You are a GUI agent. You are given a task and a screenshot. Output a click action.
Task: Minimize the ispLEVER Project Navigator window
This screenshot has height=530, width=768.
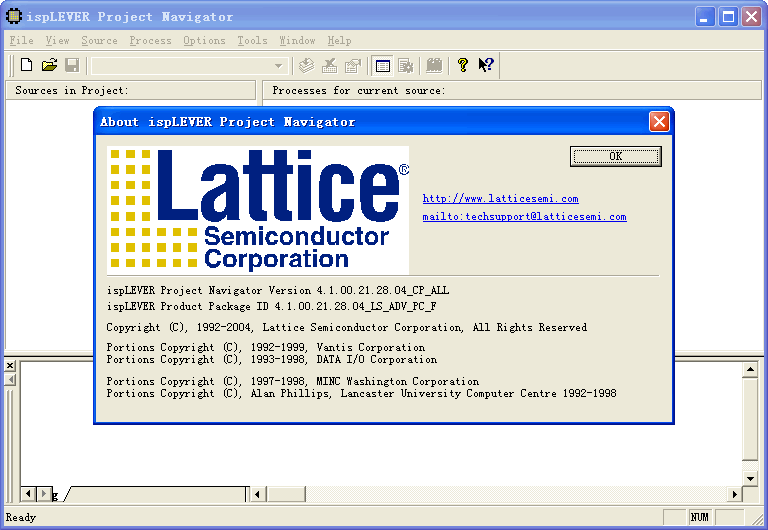tap(705, 17)
